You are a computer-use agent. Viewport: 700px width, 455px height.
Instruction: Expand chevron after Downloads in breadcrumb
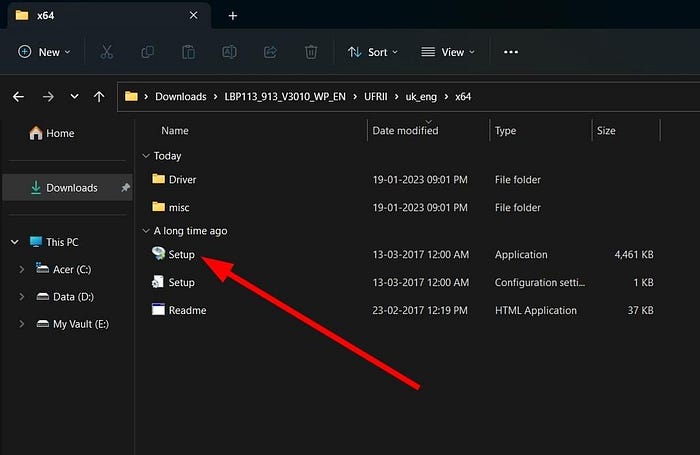(216, 97)
